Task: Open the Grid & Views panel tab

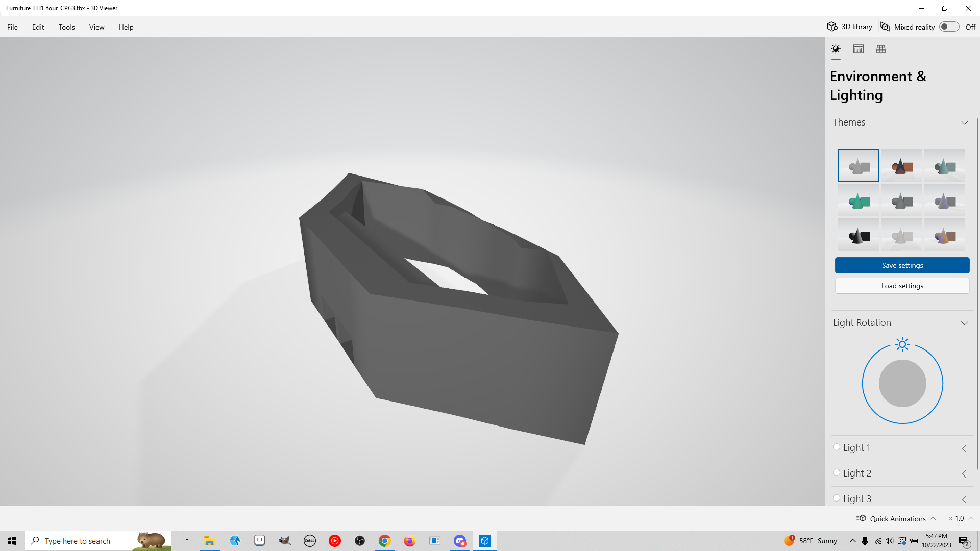Action: pyautogui.click(x=881, y=49)
